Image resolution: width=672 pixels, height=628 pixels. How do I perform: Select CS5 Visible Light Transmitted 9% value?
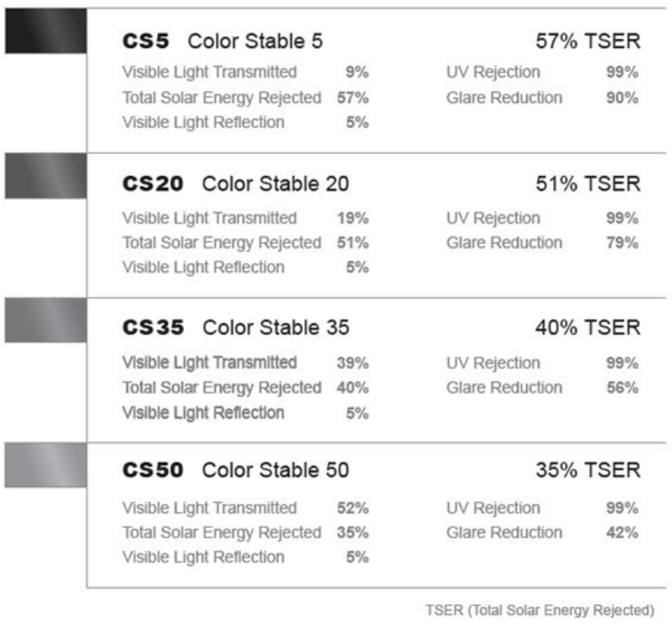coord(357,72)
